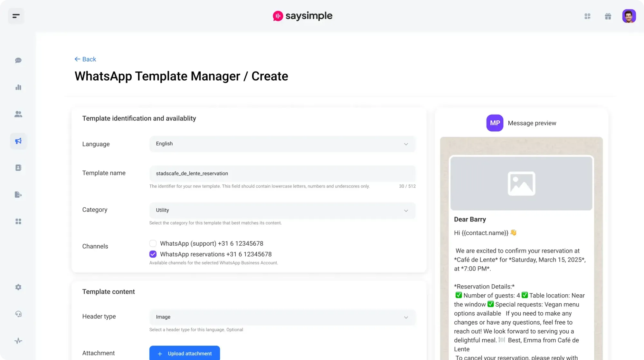The height and width of the screenshot is (360, 644).
Task: Click the document export icon in sidebar
Action: (x=18, y=194)
